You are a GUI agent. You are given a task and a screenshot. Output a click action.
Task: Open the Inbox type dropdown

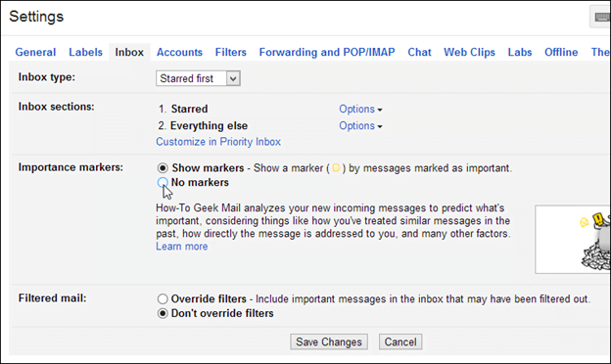tap(198, 78)
